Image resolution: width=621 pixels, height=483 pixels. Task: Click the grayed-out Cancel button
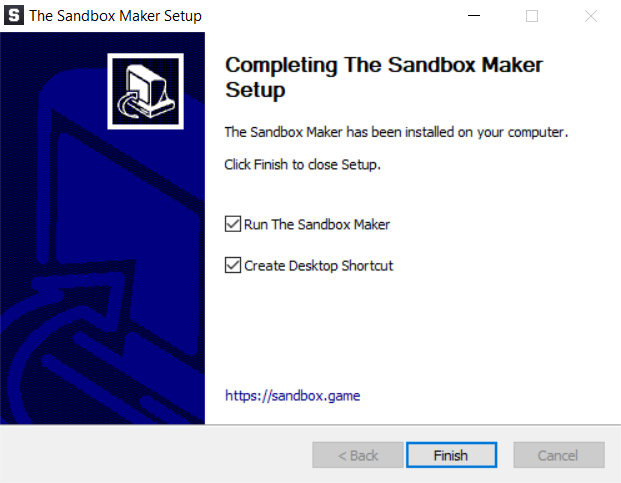(x=559, y=455)
